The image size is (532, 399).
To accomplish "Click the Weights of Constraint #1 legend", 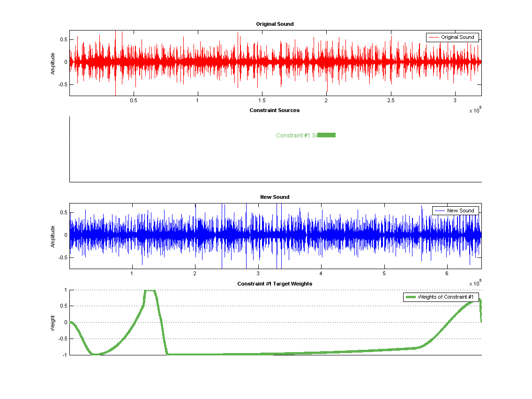I will click(441, 297).
